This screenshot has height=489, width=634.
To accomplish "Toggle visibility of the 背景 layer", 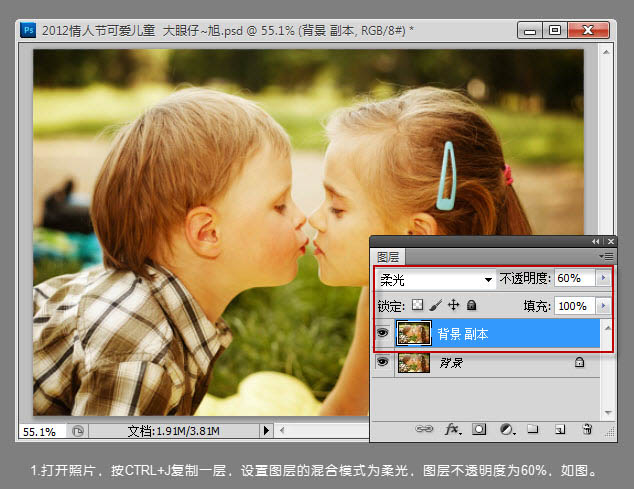I will pos(382,363).
